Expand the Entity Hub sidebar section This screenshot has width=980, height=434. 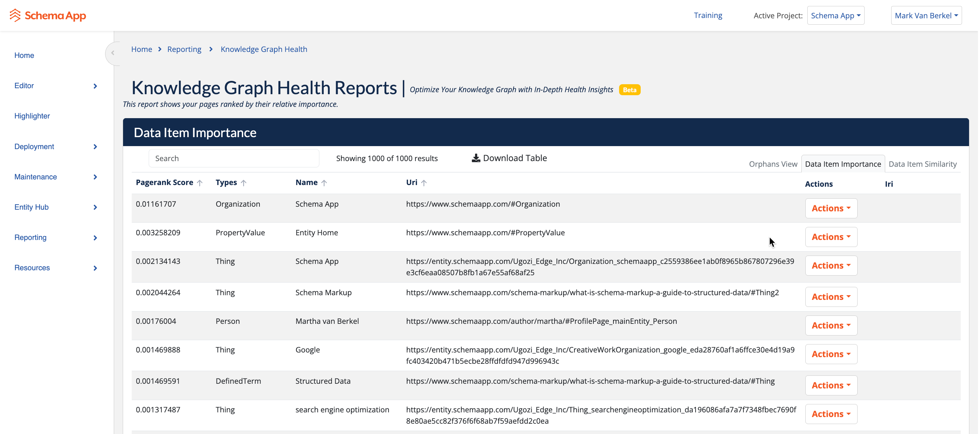tap(95, 207)
